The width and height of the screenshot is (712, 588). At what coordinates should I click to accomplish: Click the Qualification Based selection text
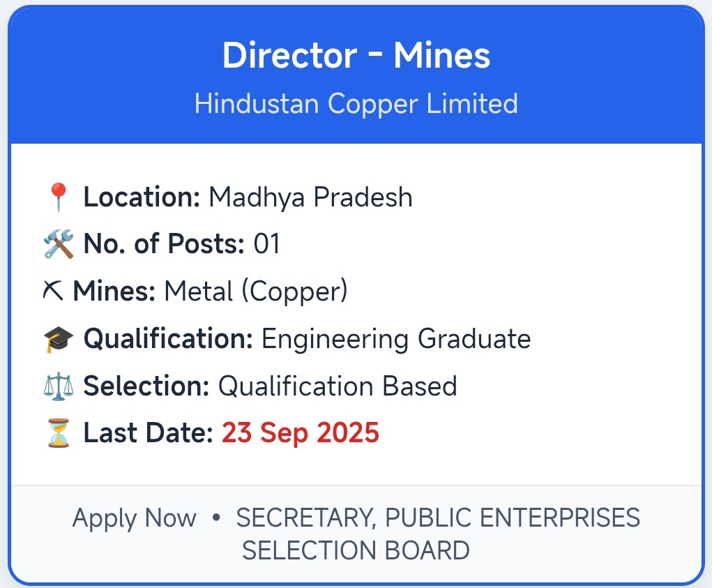pyautogui.click(x=338, y=386)
